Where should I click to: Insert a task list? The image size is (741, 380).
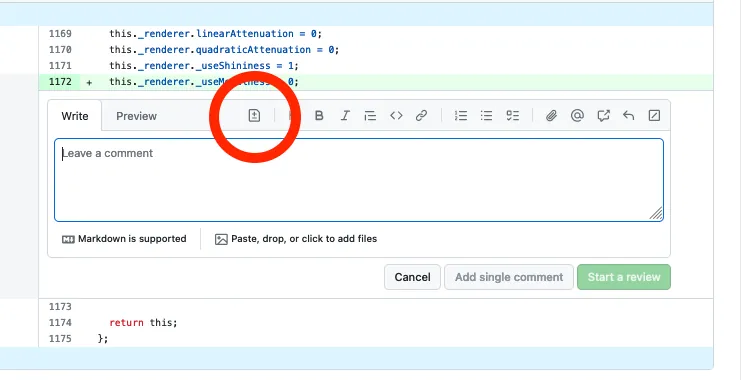point(512,115)
